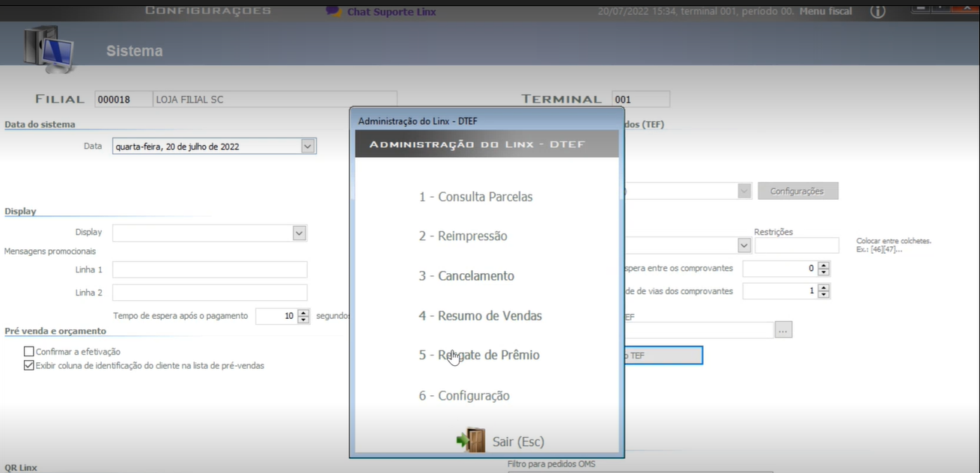
Task: Increase wait between comprovantes value
Action: coord(824,264)
